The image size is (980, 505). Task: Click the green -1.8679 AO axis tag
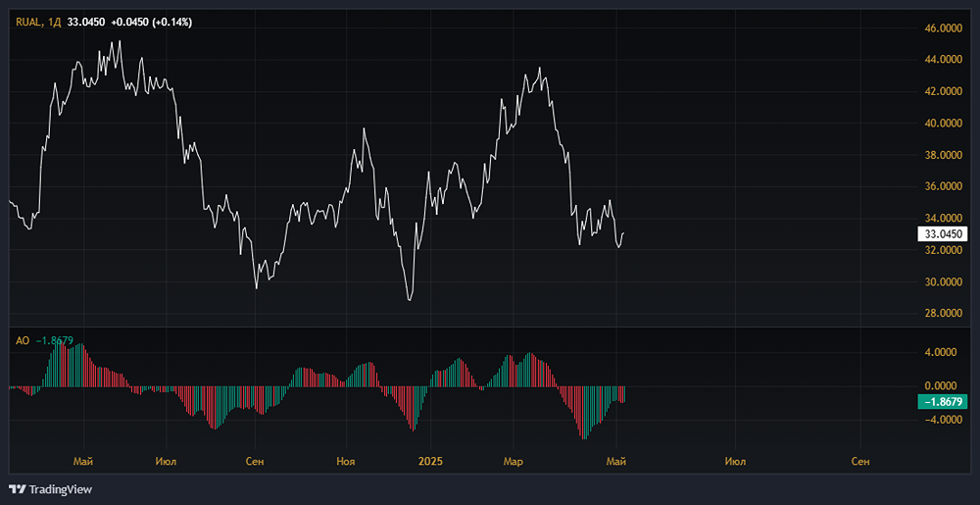[942, 402]
